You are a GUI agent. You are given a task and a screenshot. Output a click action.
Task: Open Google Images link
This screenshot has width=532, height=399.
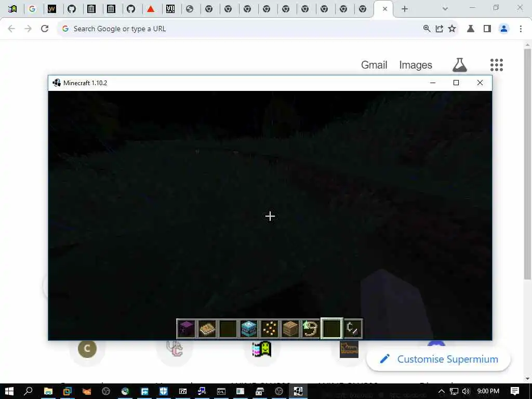click(x=416, y=65)
